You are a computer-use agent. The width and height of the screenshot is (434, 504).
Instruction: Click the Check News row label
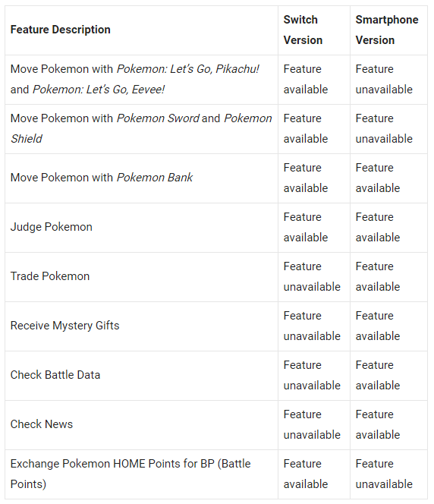(x=42, y=424)
